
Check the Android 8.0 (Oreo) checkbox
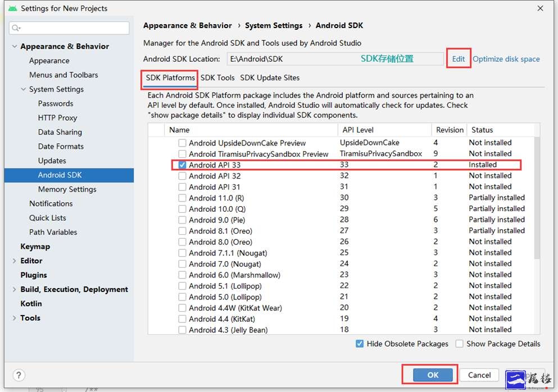pyautogui.click(x=182, y=242)
